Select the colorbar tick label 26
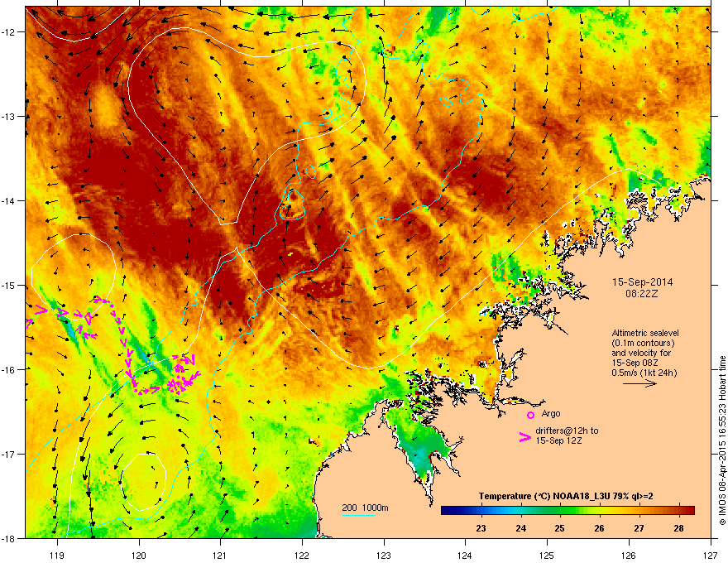 coord(600,528)
